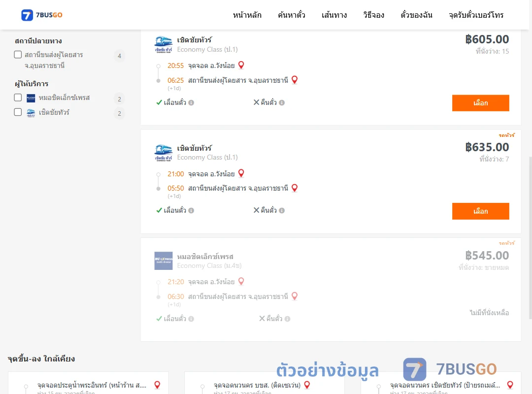
Task: Go to หน้าหลัก menu item
Action: pyautogui.click(x=247, y=15)
